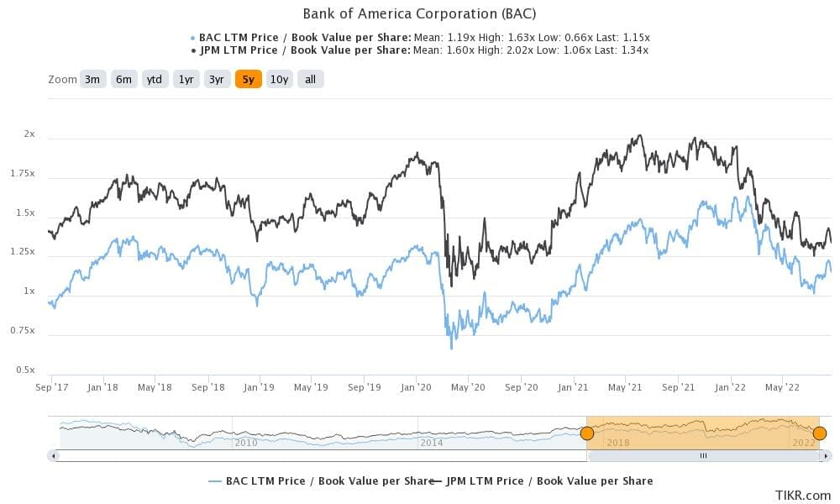Click the grip handle on the horizontal scrollbar

coord(702,455)
